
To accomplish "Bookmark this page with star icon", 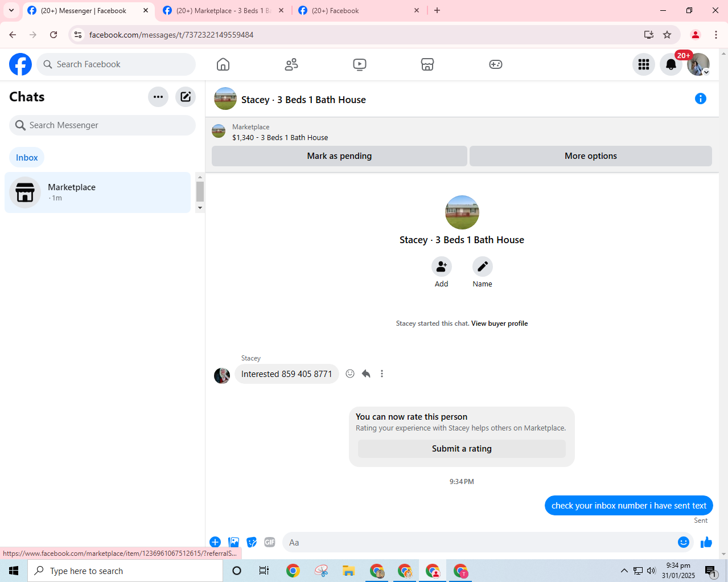I will [667, 35].
